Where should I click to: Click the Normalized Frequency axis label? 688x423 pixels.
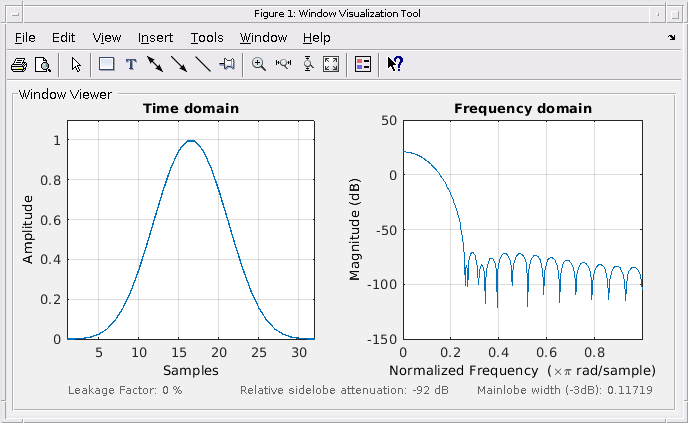click(x=522, y=371)
